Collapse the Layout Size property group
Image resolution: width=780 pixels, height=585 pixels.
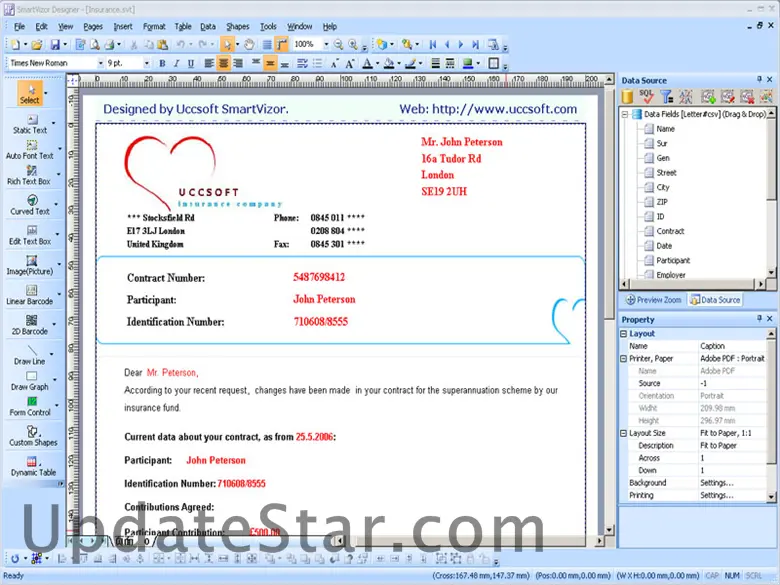[623, 433]
